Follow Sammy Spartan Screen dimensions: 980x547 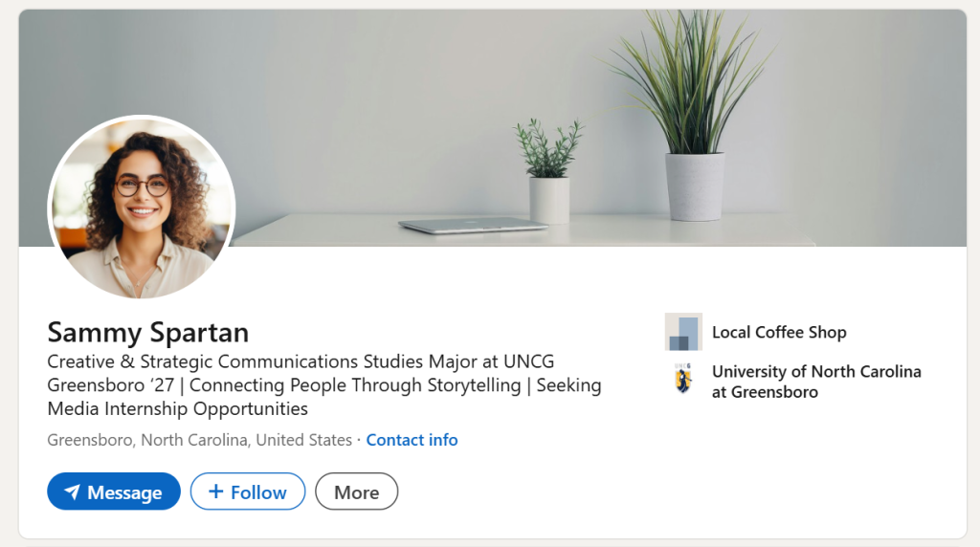point(248,492)
